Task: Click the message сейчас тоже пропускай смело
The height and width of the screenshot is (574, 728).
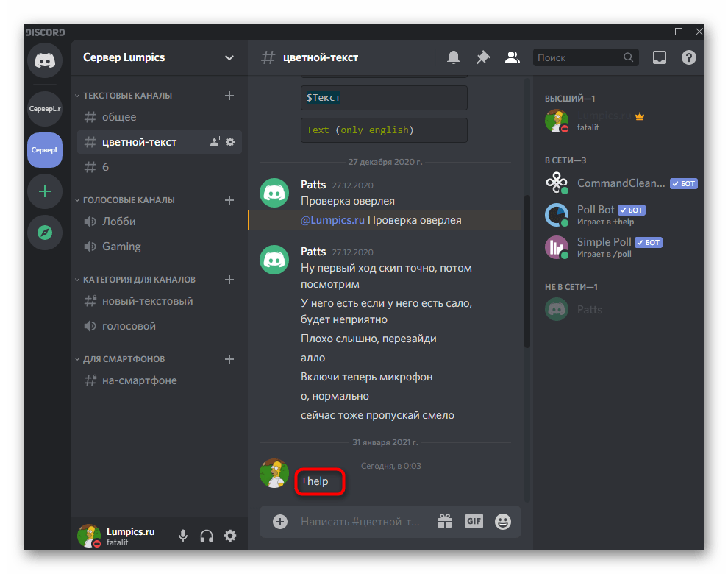Action: coord(377,415)
